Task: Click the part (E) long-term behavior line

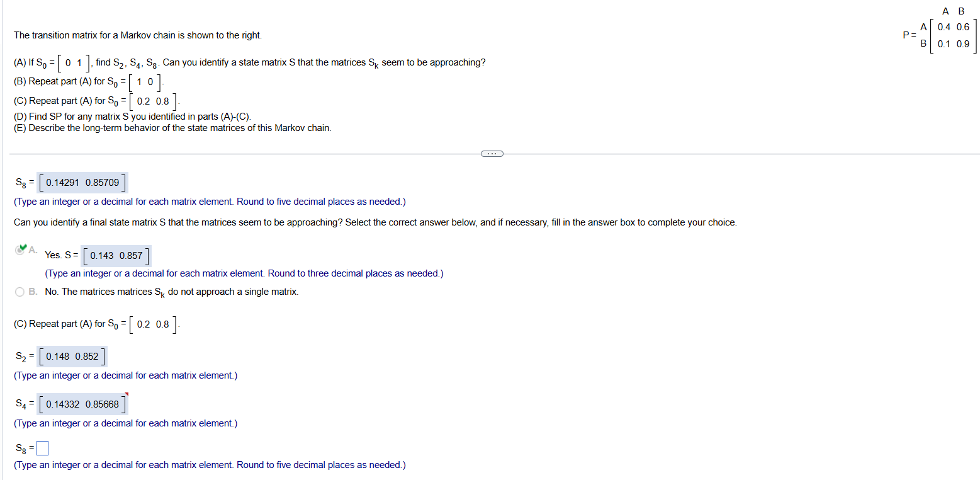Action: (172, 128)
